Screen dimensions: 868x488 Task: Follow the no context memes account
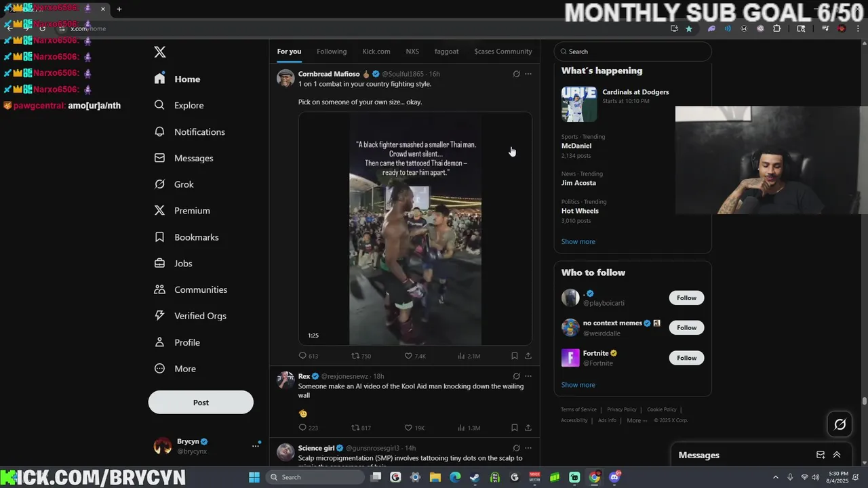point(686,327)
